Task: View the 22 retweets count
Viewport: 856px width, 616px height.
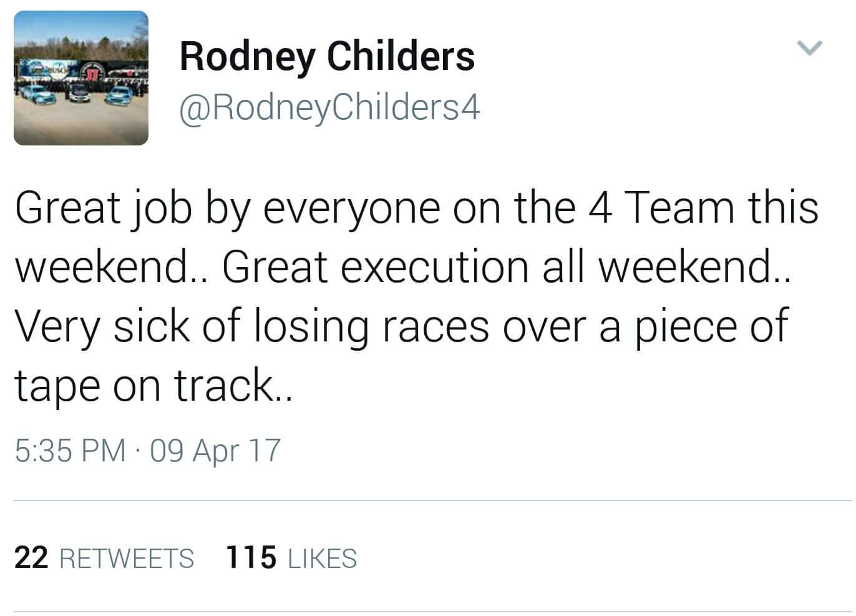Action: [x=31, y=557]
